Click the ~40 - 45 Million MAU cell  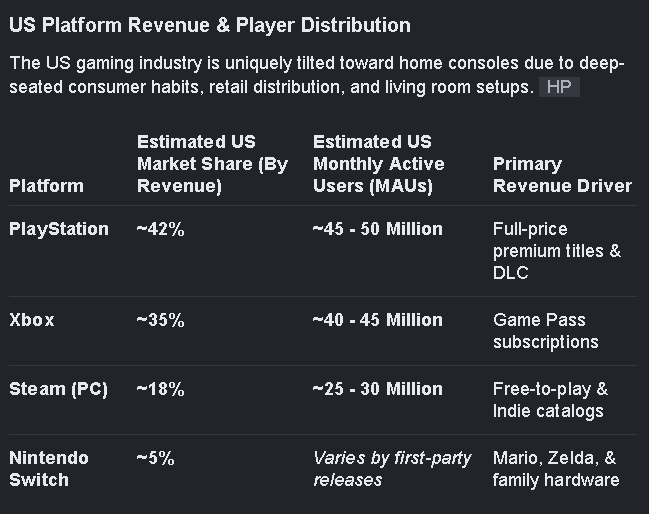[x=378, y=320]
